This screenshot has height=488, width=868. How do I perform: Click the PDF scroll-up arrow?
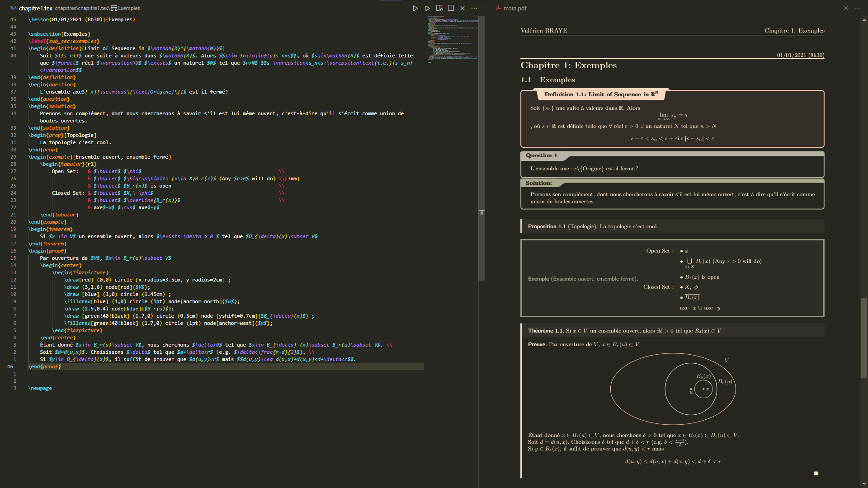pyautogui.click(x=864, y=20)
